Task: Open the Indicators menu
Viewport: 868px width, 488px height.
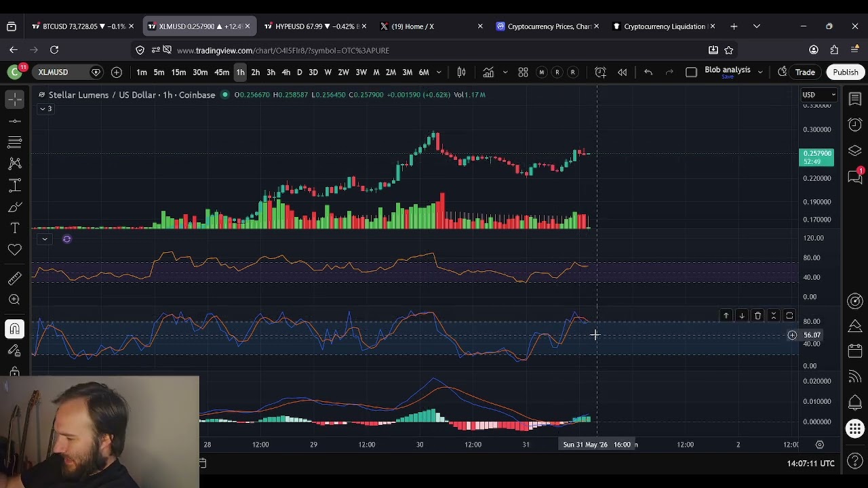Action: 488,72
